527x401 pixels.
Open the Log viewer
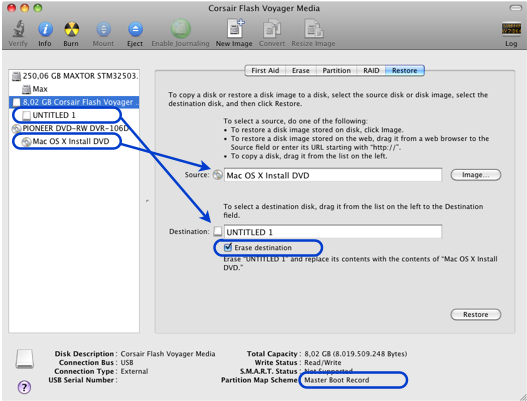point(511,29)
